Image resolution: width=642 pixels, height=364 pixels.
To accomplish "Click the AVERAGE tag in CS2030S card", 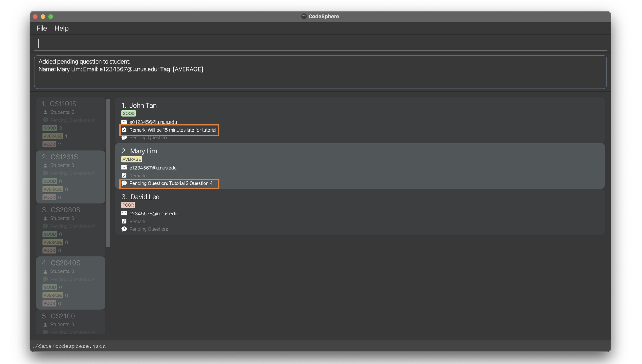I will point(53,242).
